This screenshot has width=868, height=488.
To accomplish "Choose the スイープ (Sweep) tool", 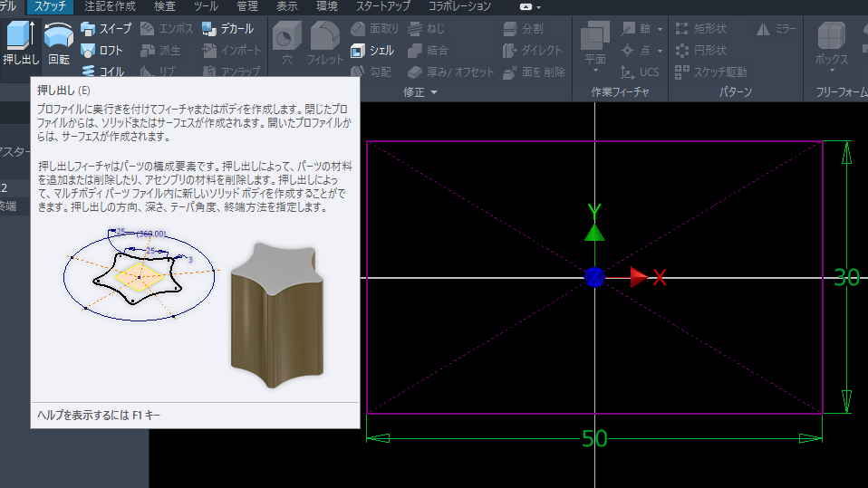I will pyautogui.click(x=106, y=29).
